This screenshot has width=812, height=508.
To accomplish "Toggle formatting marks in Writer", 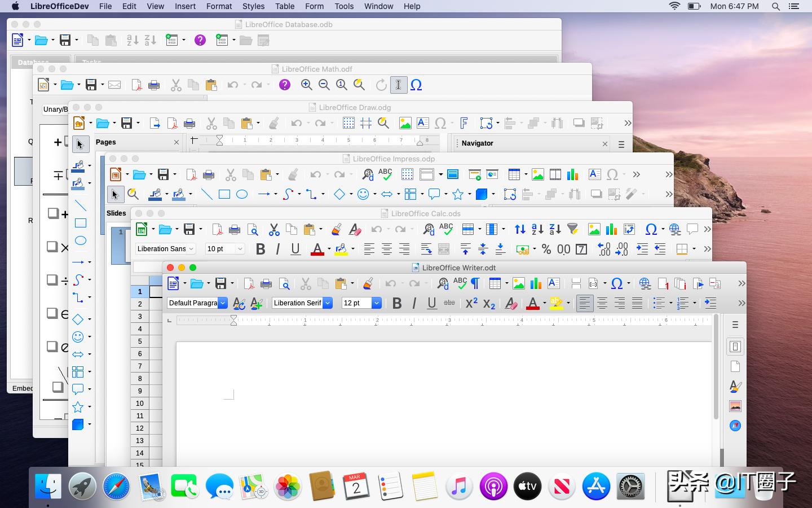I will tap(475, 283).
